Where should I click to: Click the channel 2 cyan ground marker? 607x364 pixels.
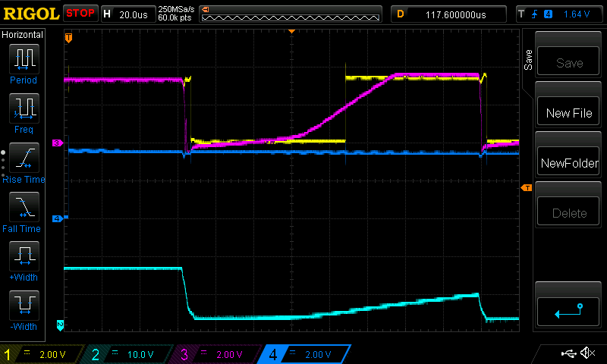(60, 325)
